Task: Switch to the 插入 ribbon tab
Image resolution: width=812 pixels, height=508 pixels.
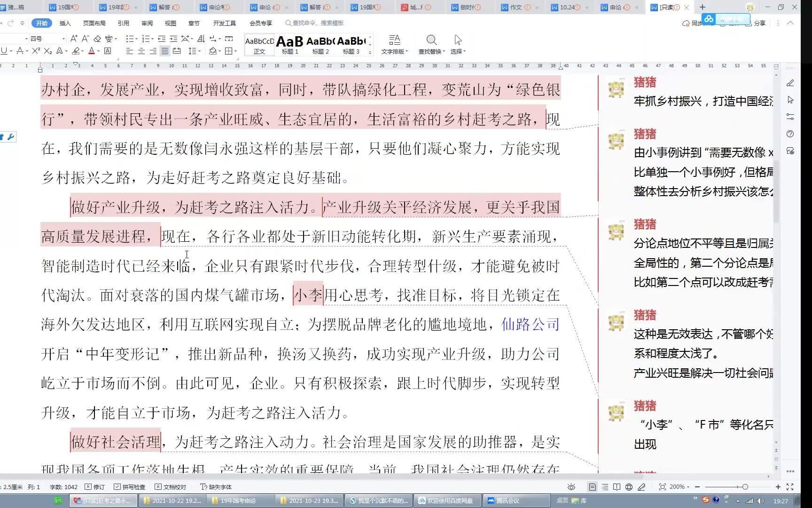Action: tap(65, 23)
